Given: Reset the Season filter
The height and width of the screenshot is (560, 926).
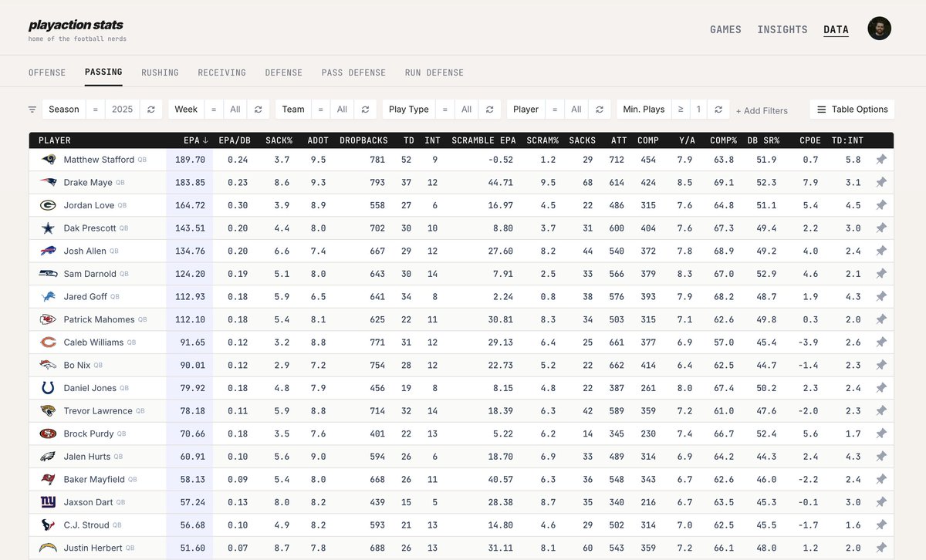Looking at the screenshot, I should (x=151, y=110).
